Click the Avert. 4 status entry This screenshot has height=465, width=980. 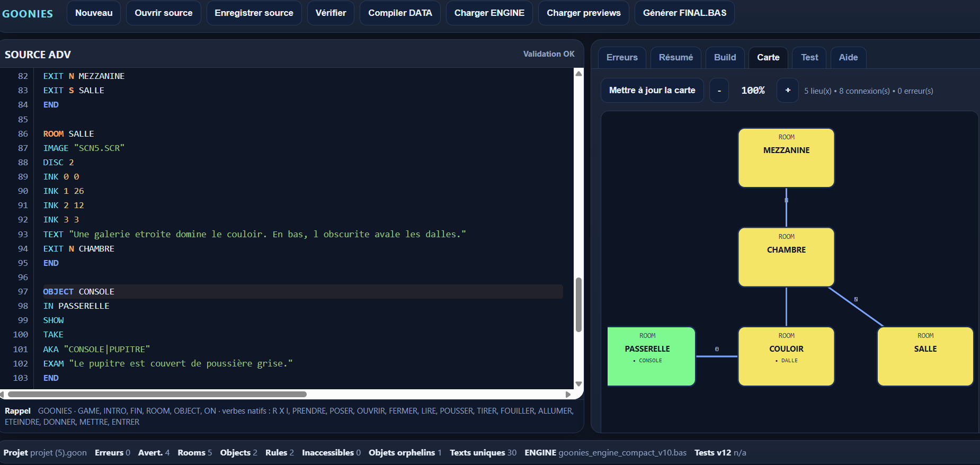point(154,453)
